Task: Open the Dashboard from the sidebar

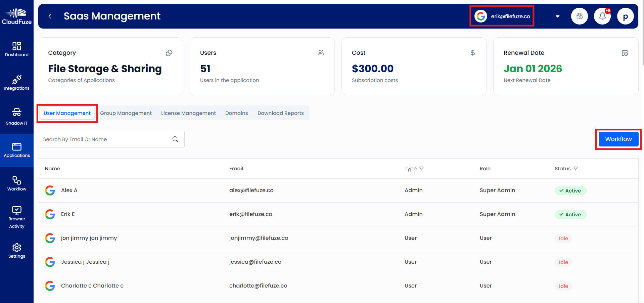Action: [17, 49]
